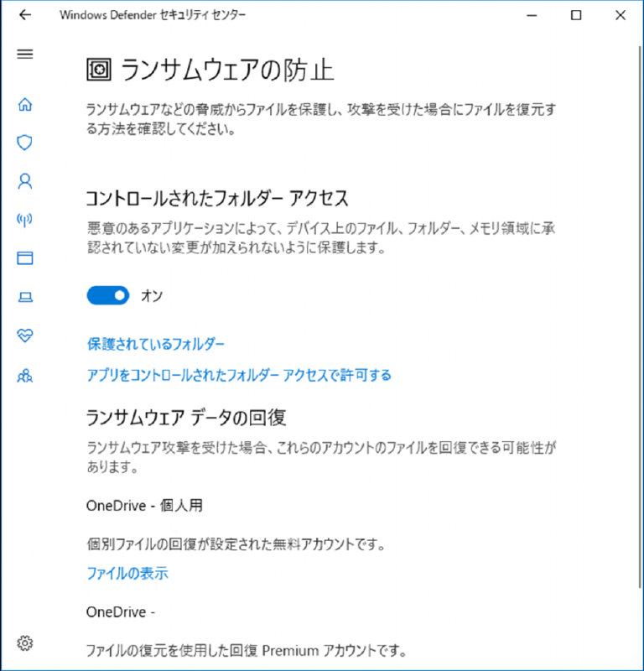Open Virus & threat protection shield icon
The height and width of the screenshot is (671, 644).
pyautogui.click(x=25, y=143)
